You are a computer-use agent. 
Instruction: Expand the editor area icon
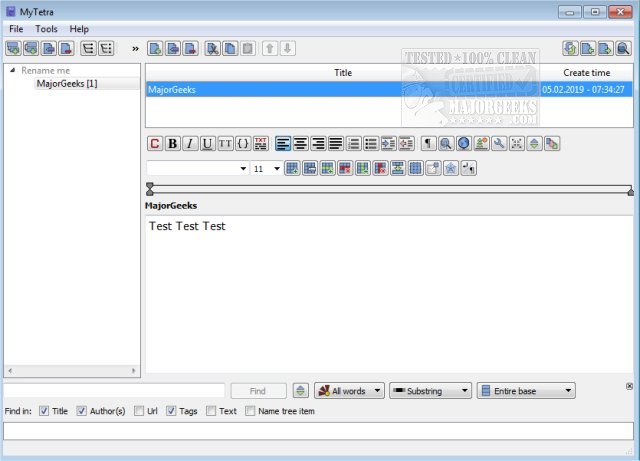[x=516, y=143]
